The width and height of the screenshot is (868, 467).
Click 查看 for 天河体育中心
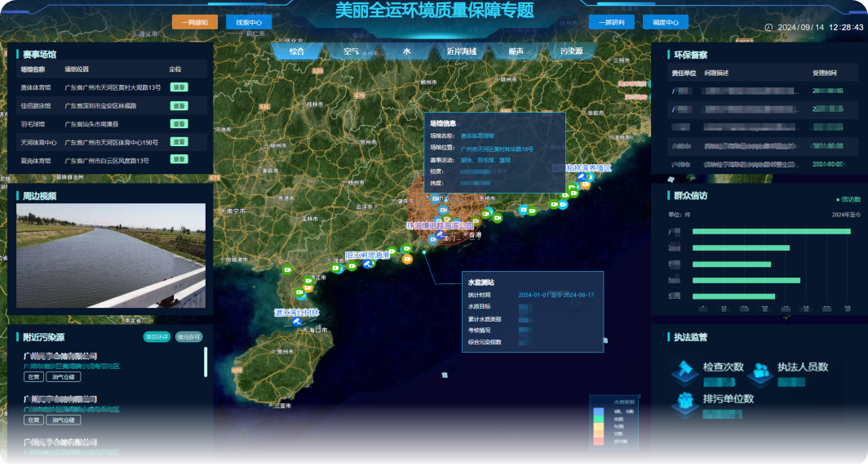click(x=179, y=142)
